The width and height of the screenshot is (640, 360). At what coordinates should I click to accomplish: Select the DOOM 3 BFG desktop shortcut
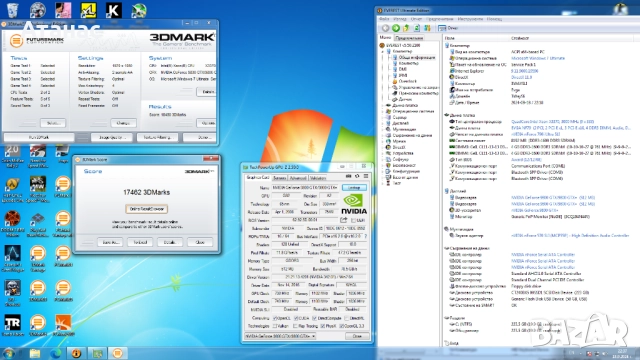click(12, 224)
